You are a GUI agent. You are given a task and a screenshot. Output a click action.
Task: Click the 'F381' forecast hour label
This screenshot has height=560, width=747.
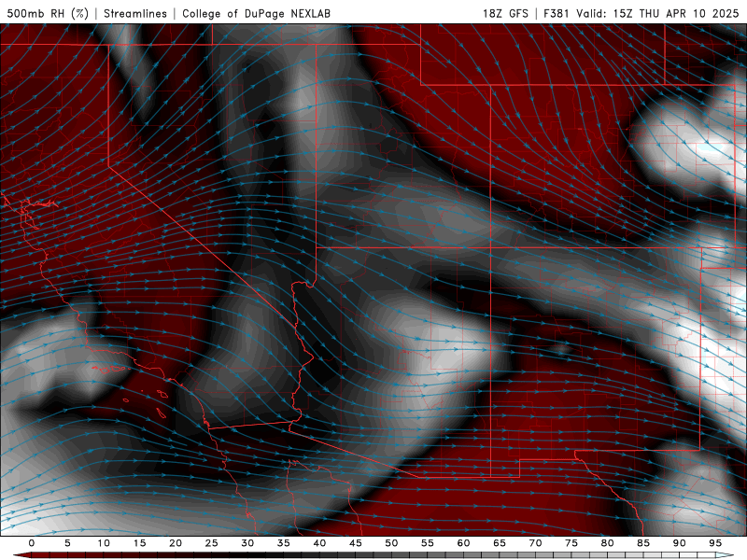(x=557, y=13)
